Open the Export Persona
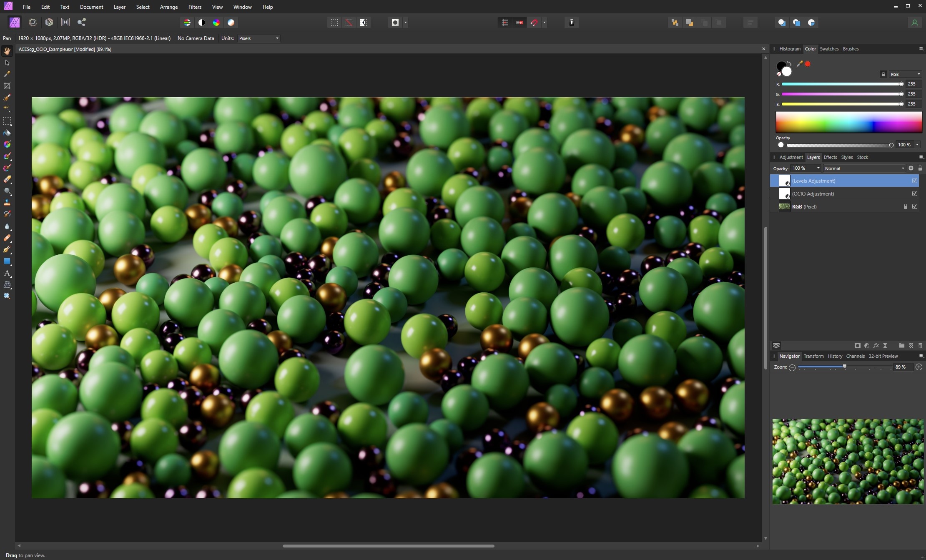 coord(82,23)
